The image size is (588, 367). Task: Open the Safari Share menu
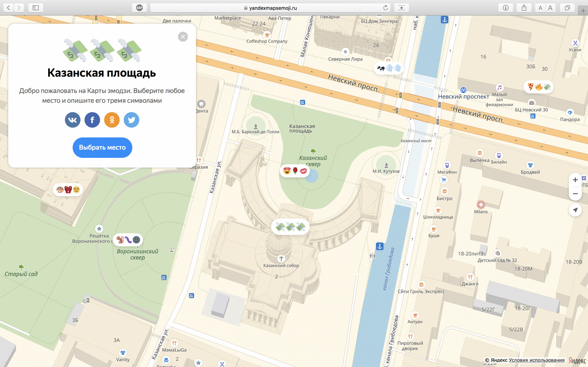point(524,8)
